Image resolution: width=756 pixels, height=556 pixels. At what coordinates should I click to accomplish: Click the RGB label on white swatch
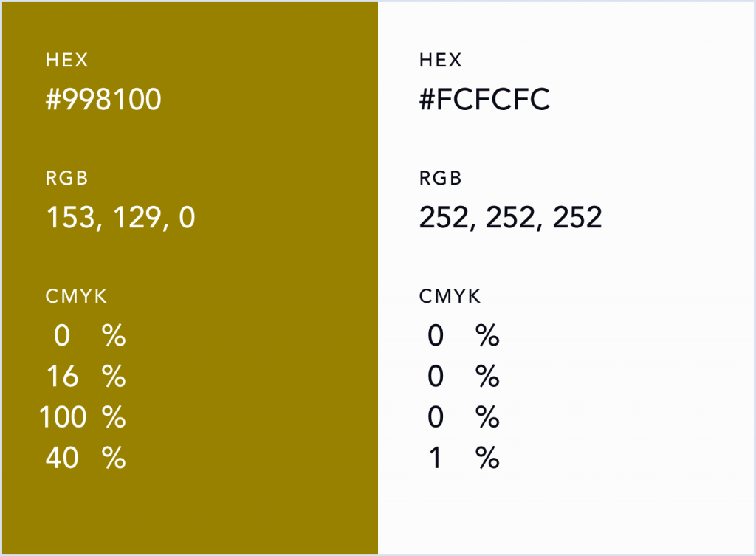point(441,179)
